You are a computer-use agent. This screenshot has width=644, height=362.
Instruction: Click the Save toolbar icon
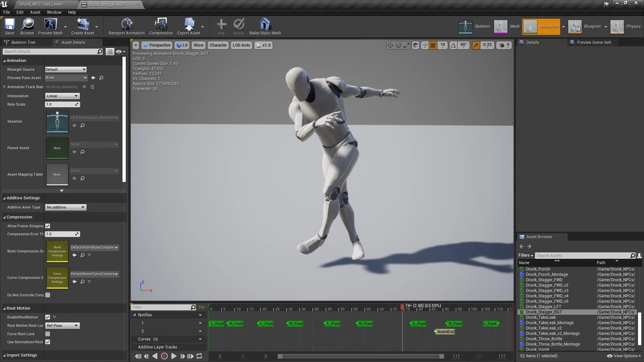10,26
